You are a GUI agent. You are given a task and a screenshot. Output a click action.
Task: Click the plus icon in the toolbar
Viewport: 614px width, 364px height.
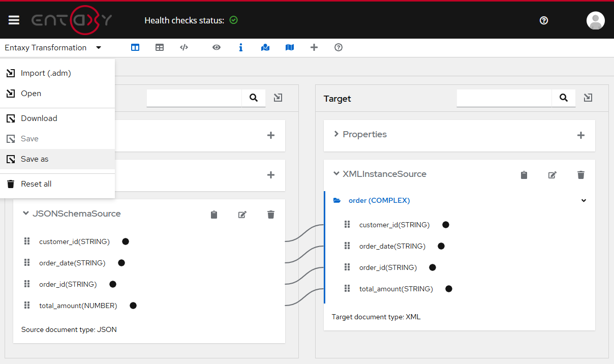(314, 47)
